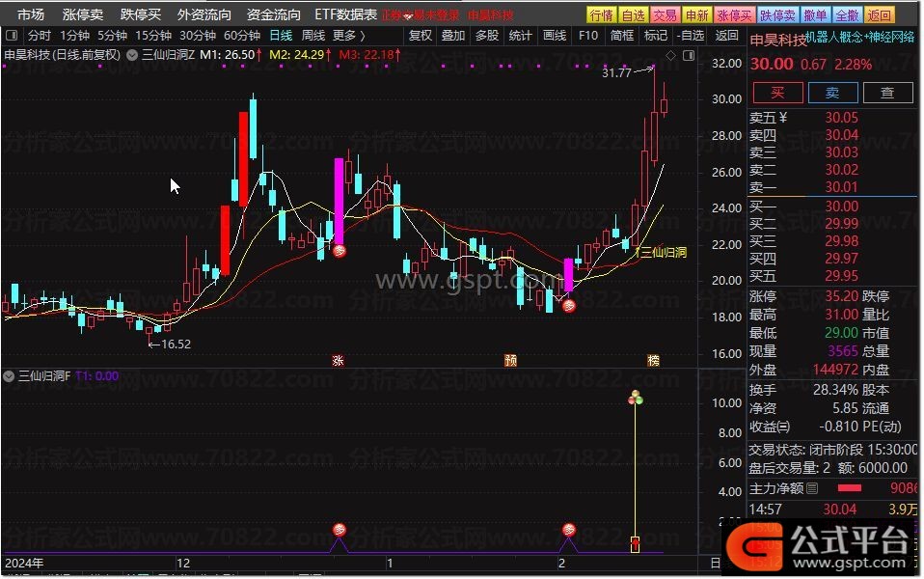Click the 叠加 overlay toolbar item
Screen dimensions: 924x579
tap(453, 36)
